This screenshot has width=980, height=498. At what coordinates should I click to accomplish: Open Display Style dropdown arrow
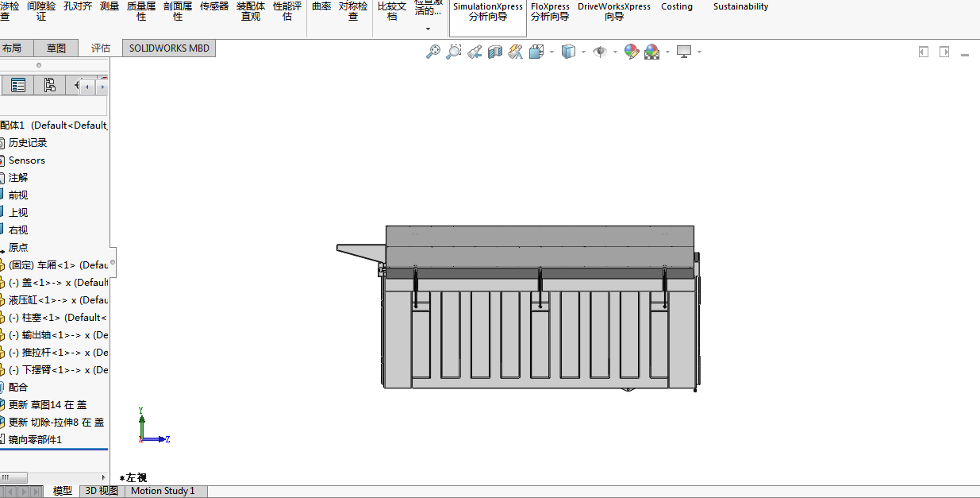[583, 52]
